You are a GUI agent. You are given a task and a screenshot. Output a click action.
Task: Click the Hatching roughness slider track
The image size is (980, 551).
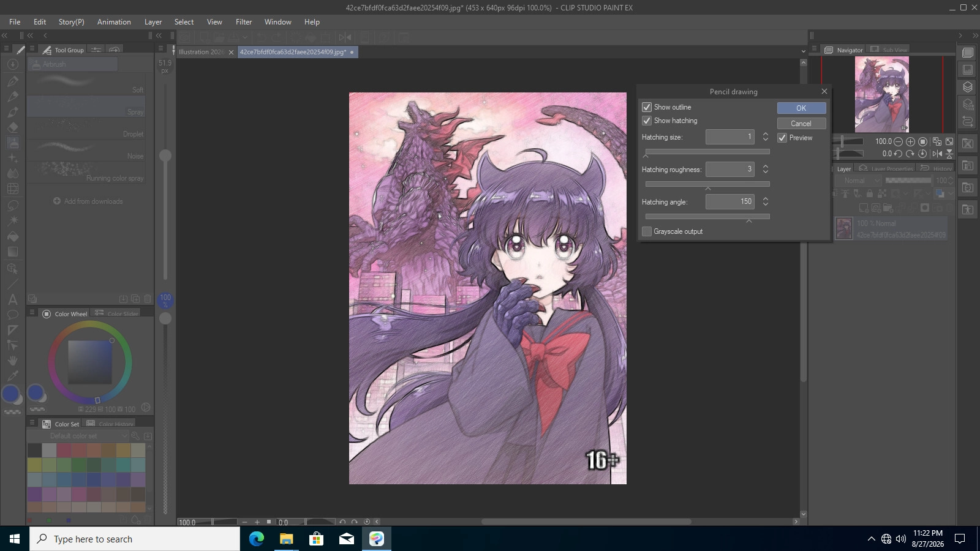pyautogui.click(x=707, y=184)
